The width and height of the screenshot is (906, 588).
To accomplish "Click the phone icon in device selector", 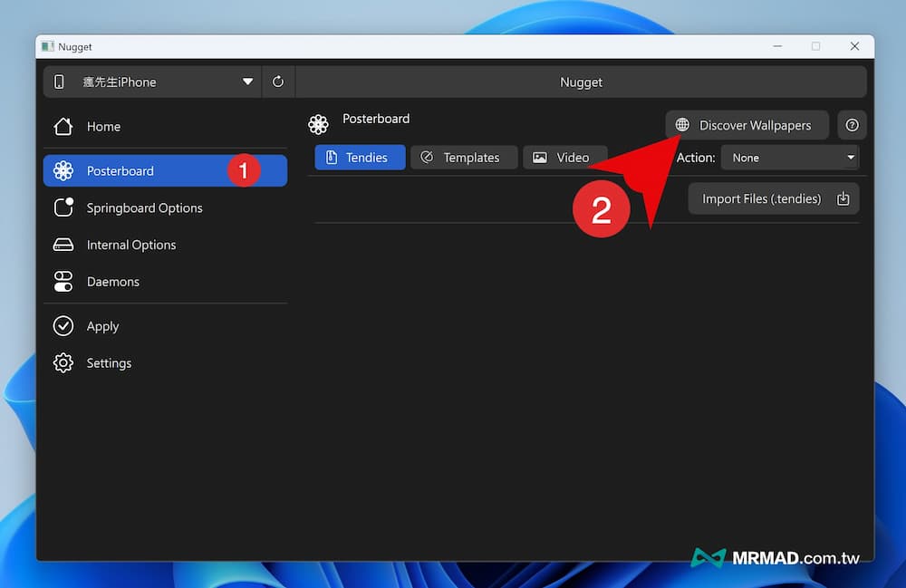I will 59,82.
